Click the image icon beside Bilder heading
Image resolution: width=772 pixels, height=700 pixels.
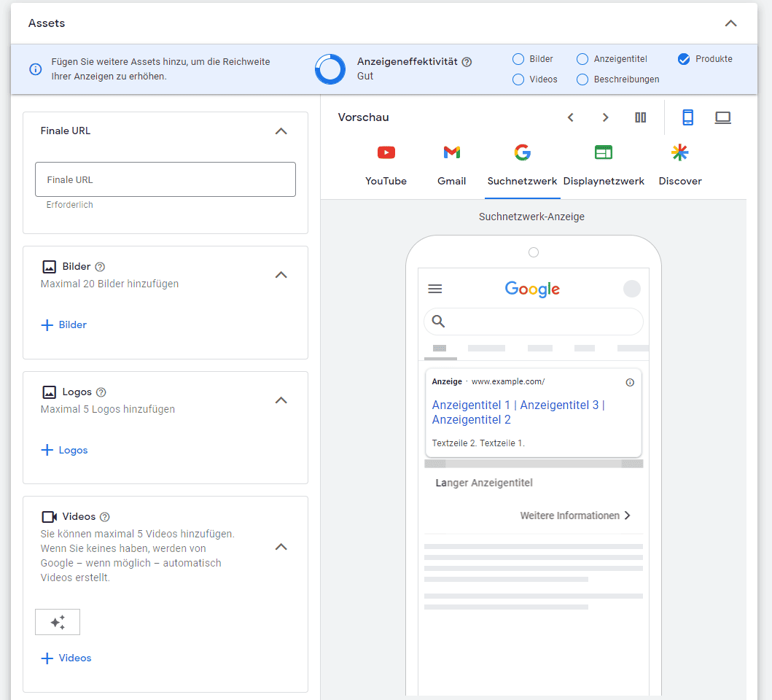(50, 266)
